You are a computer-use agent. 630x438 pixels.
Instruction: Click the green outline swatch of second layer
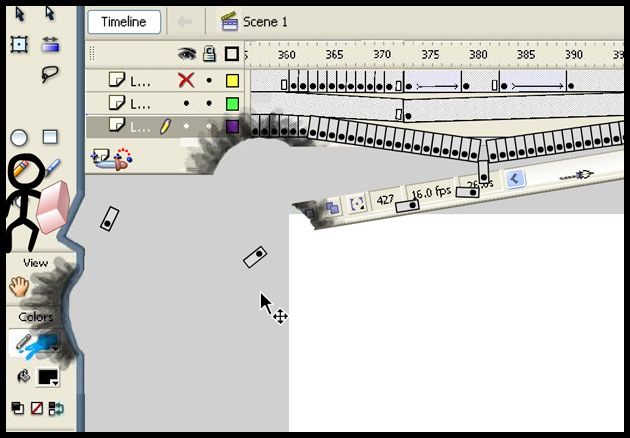point(232,103)
